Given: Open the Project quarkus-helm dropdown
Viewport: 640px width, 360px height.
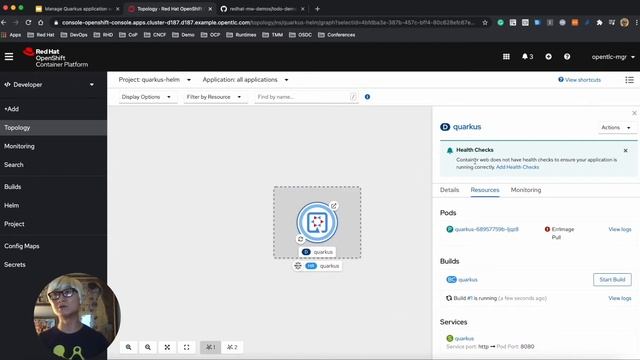Looking at the screenshot, I should [x=155, y=80].
